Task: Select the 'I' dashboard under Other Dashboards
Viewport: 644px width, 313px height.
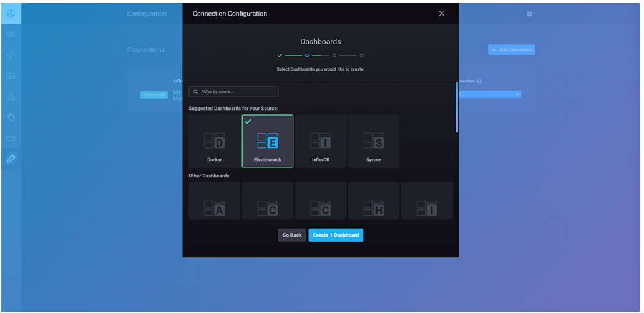Action: click(x=427, y=201)
